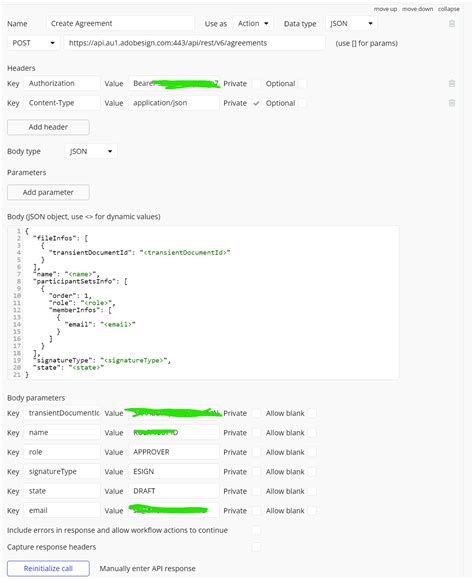Screen dimensions: 474x580
Task: Open the POST method dropdown
Action: pyautogui.click(x=33, y=43)
